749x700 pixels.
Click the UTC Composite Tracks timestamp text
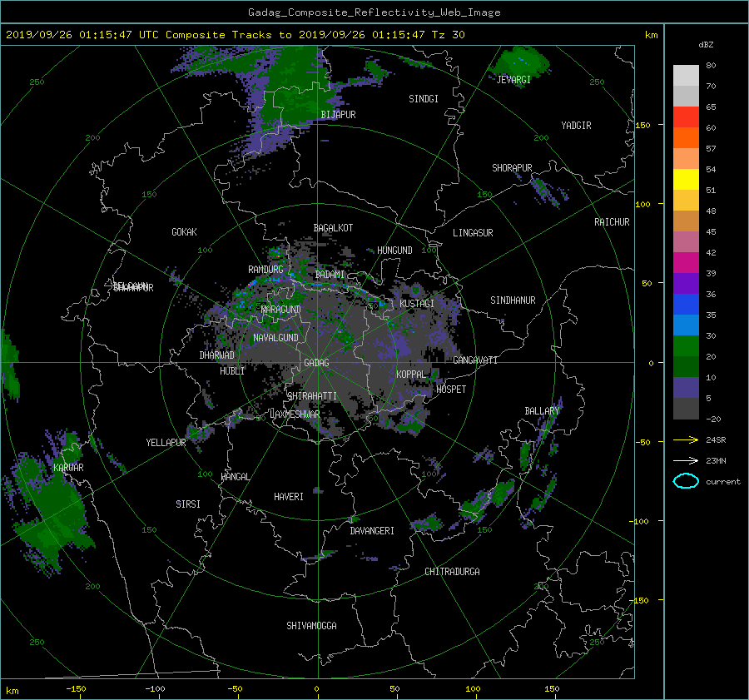point(235,35)
